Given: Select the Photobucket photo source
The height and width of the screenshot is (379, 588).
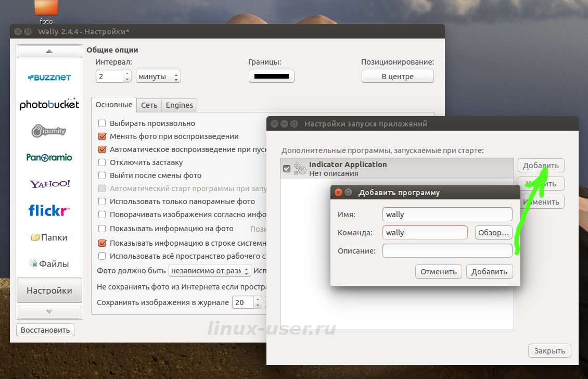Looking at the screenshot, I should pos(49,104).
